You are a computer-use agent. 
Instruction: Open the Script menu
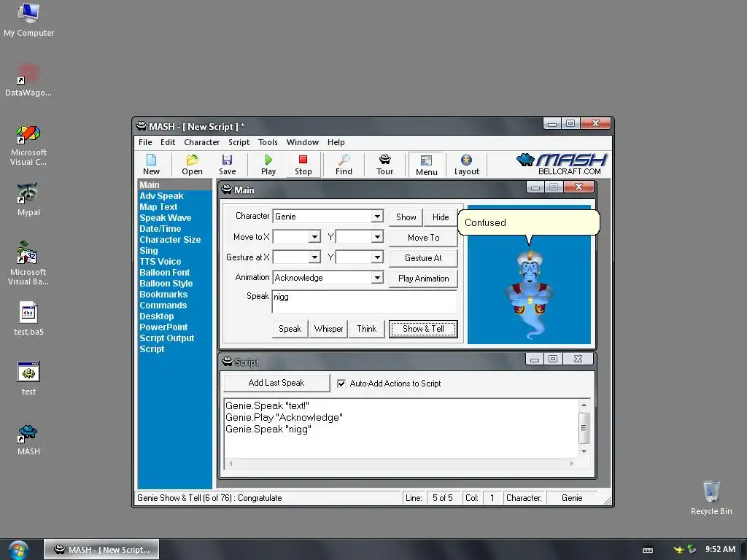[239, 142]
